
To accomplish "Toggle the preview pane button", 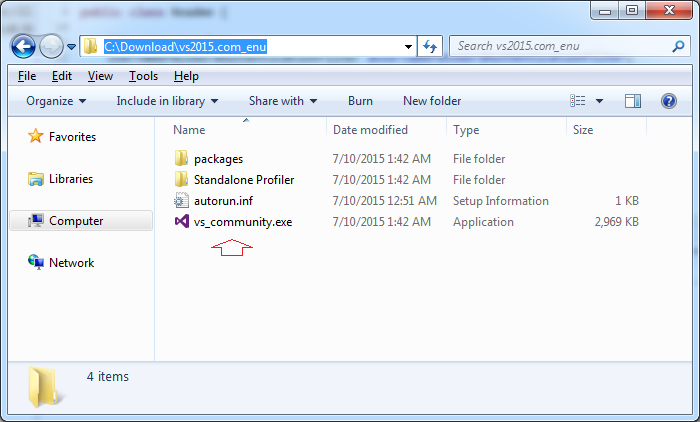I will click(x=633, y=101).
